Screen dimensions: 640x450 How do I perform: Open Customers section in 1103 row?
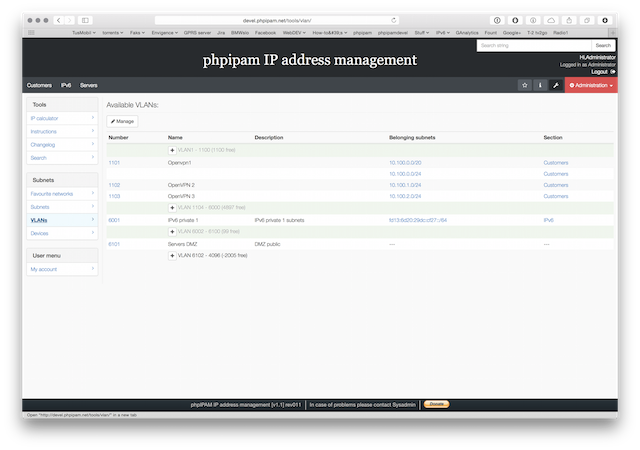click(x=556, y=196)
